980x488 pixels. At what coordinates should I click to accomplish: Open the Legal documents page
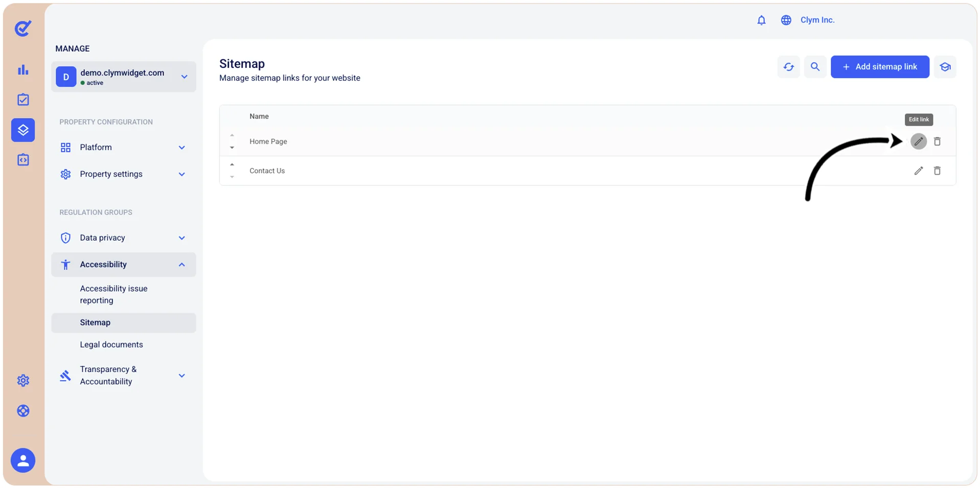tap(111, 344)
